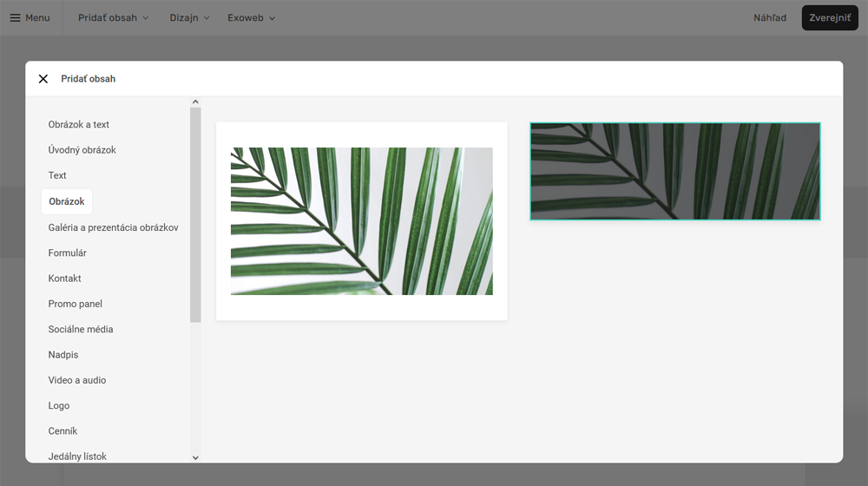
Task: Open the Dizajn dropdown menu
Action: (x=189, y=17)
